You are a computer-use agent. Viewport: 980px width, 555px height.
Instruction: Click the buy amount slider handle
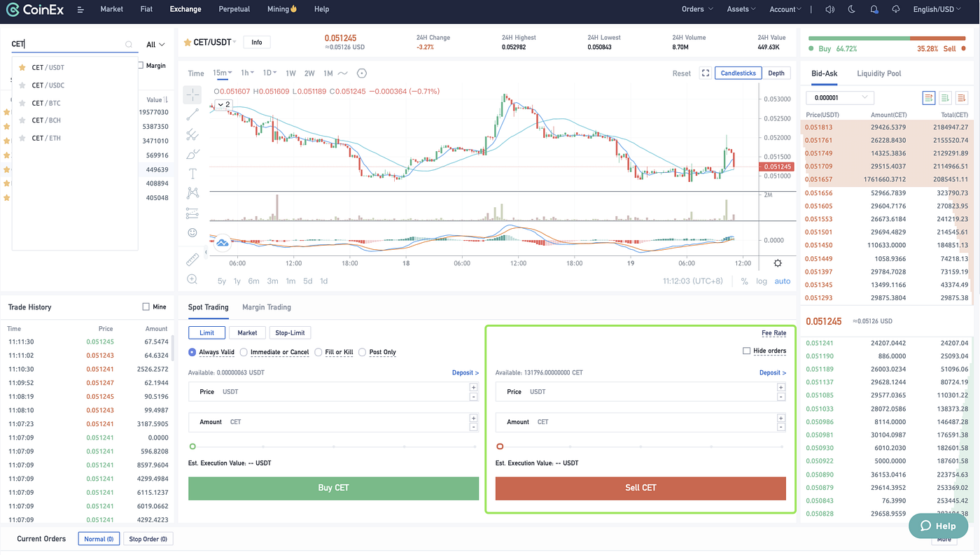[x=192, y=447]
